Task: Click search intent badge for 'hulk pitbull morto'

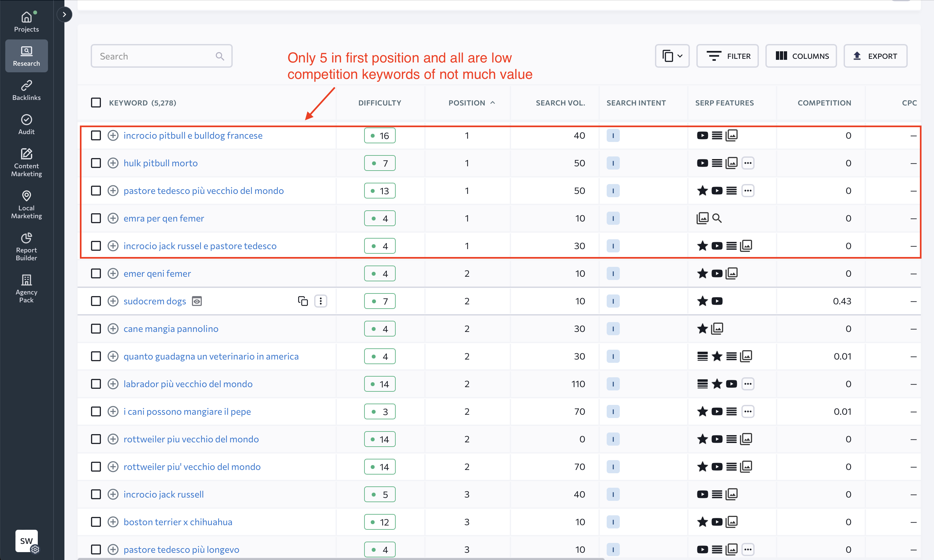Action: click(613, 163)
